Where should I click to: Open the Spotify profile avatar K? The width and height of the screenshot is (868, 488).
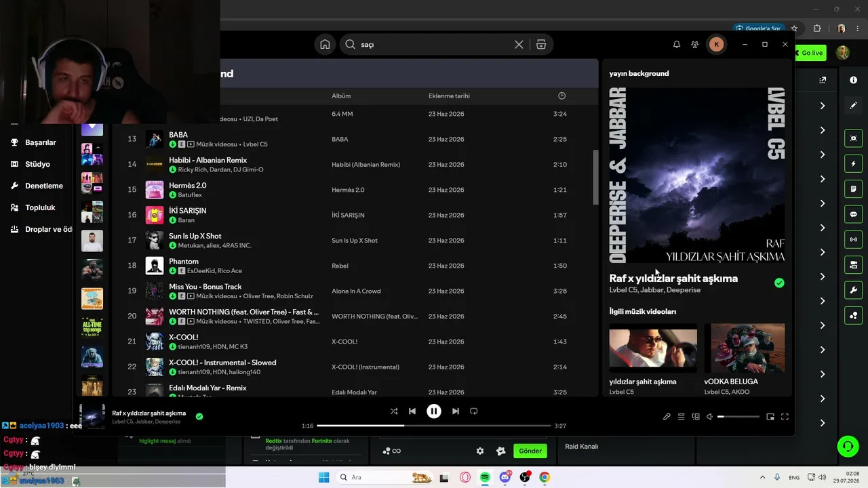click(716, 45)
